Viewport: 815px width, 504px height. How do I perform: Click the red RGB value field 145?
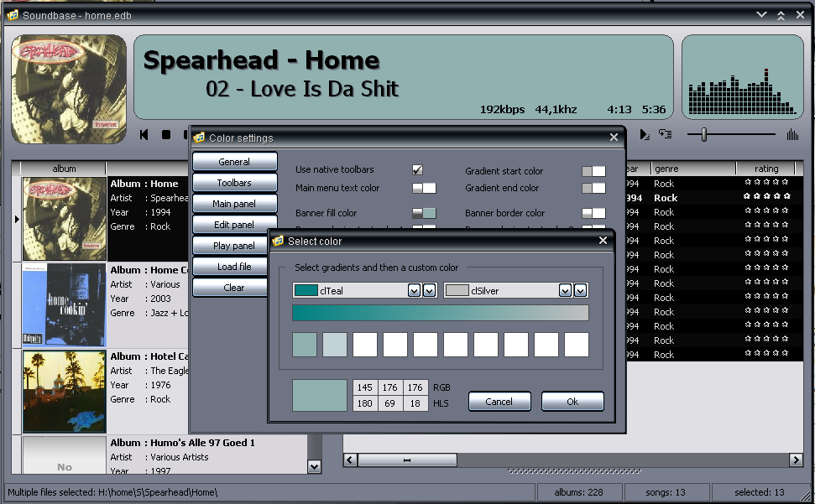(x=365, y=387)
